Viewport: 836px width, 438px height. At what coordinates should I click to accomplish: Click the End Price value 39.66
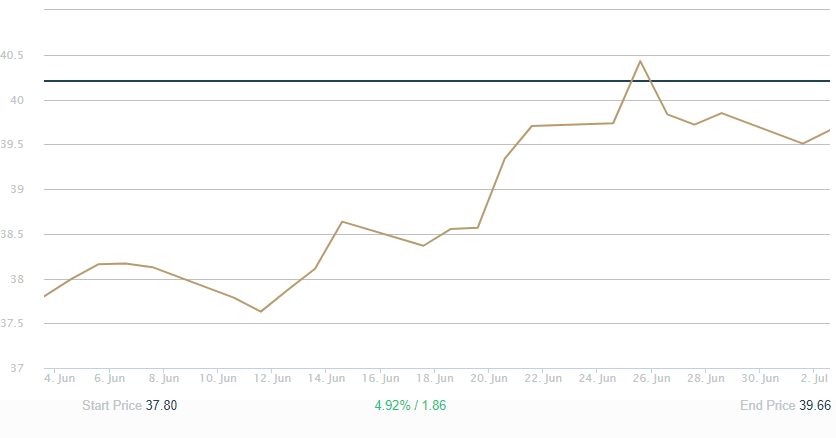814,406
